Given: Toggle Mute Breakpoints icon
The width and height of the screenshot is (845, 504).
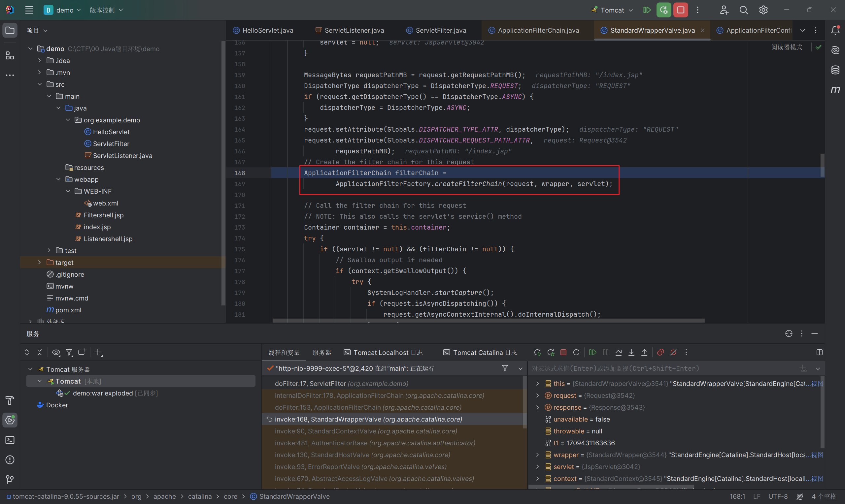Looking at the screenshot, I should (673, 353).
